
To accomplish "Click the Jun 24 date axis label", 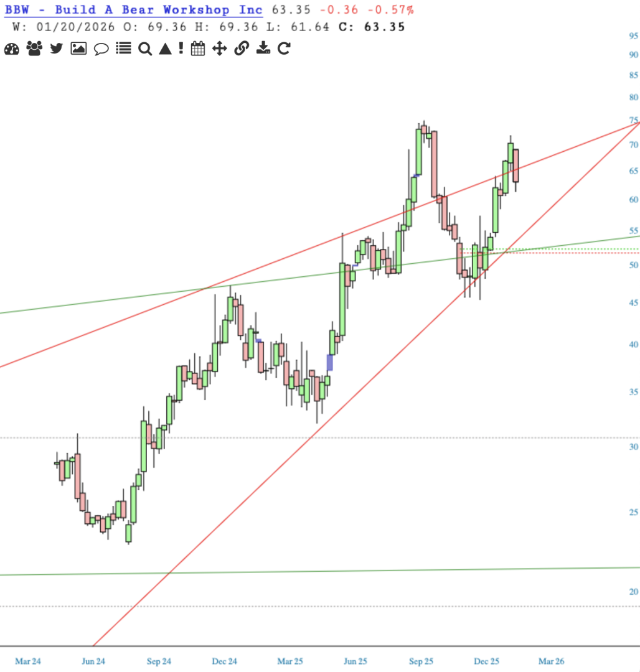I will pos(93,661).
